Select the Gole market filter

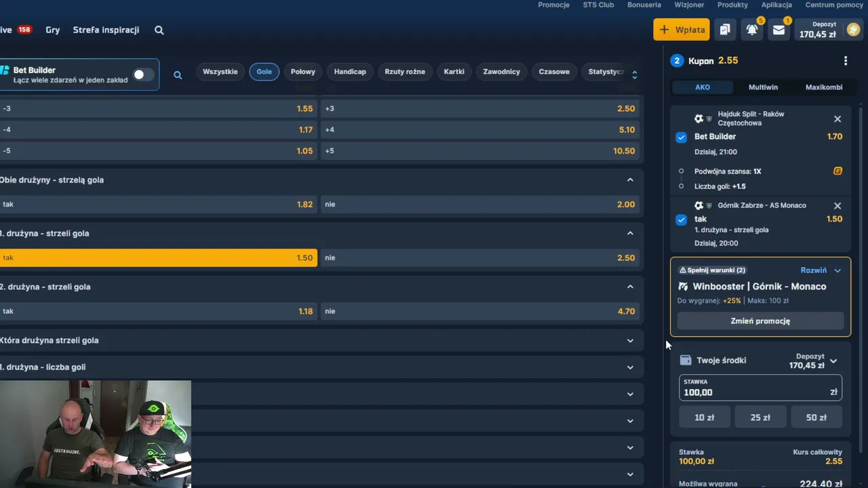coord(264,72)
